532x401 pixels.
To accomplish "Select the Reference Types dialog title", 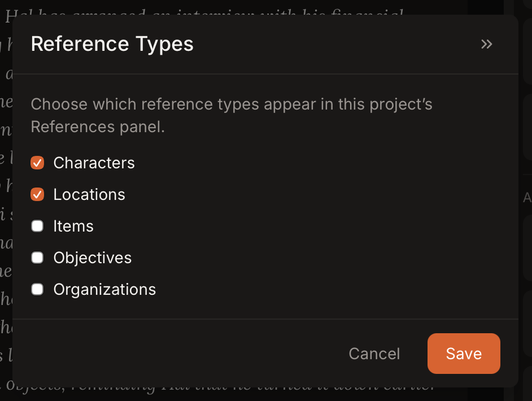I will [111, 43].
